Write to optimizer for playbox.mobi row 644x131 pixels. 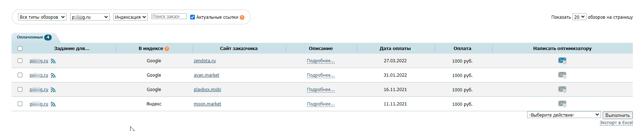[562, 89]
